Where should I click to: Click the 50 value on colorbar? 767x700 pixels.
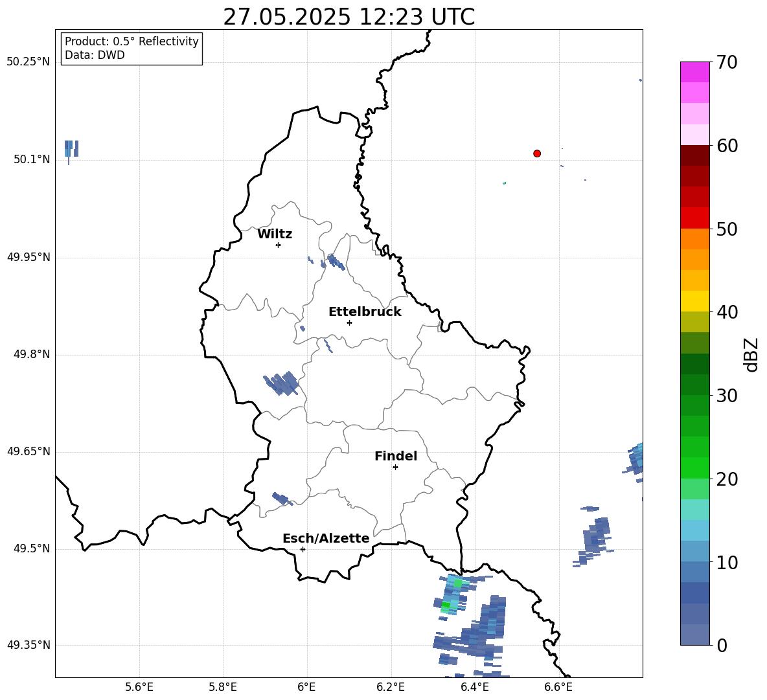pos(727,229)
